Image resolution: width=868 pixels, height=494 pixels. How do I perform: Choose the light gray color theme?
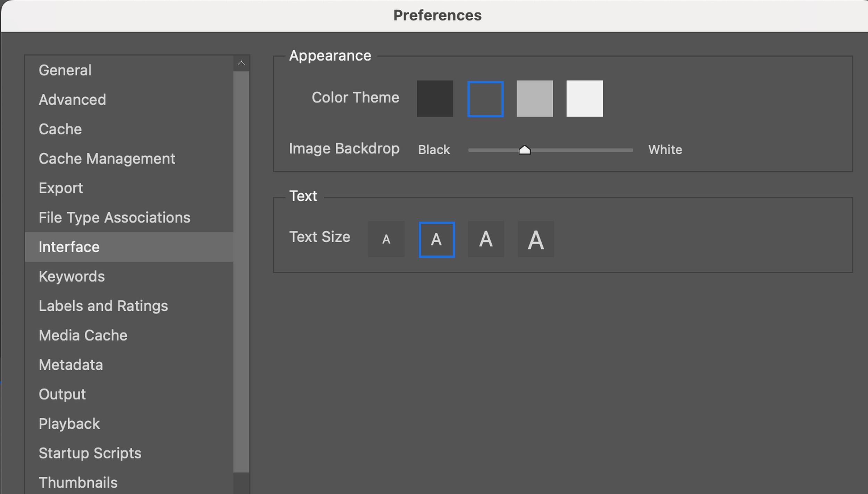coord(534,99)
